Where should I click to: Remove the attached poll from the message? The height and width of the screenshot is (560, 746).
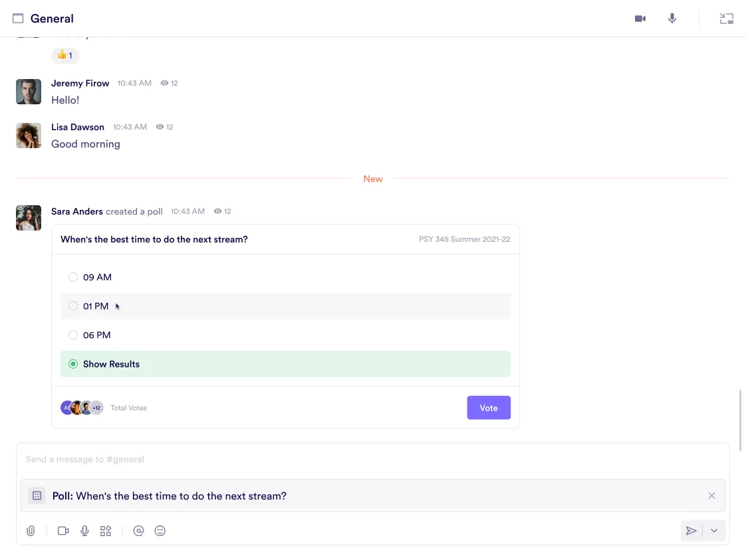[x=711, y=496]
